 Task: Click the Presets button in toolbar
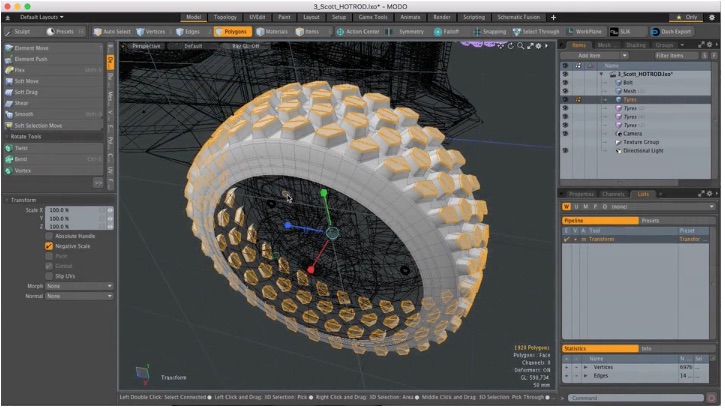(61, 32)
